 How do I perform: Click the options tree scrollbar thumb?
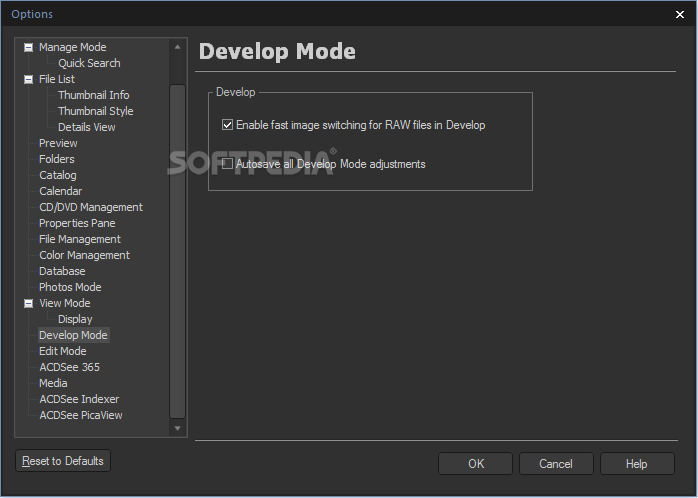click(178, 251)
